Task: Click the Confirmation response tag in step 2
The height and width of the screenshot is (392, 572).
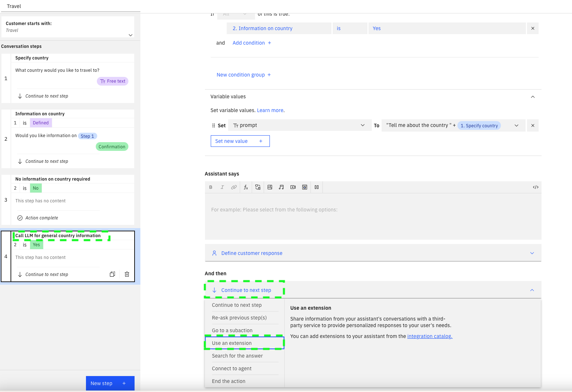Action: point(112,147)
